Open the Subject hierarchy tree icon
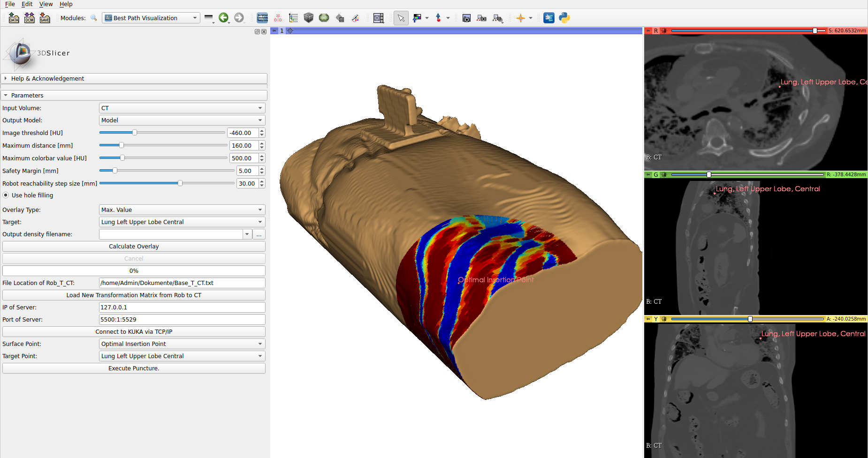The height and width of the screenshot is (458, 868). coord(293,18)
